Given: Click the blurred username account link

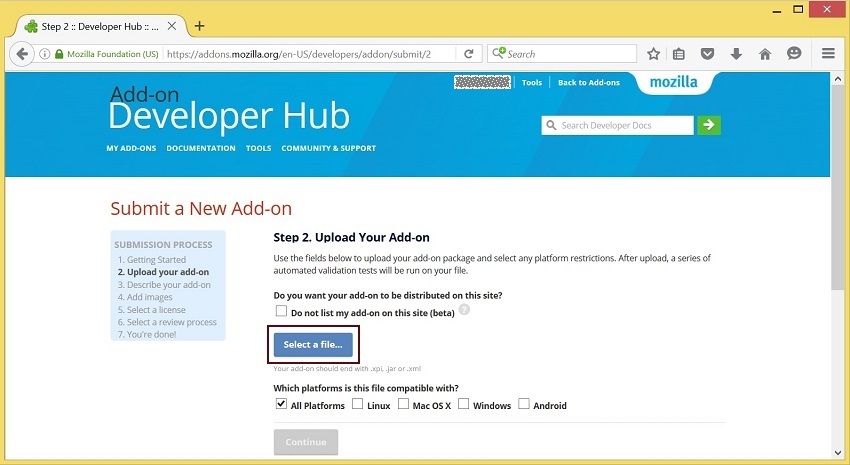Looking at the screenshot, I should point(482,82).
